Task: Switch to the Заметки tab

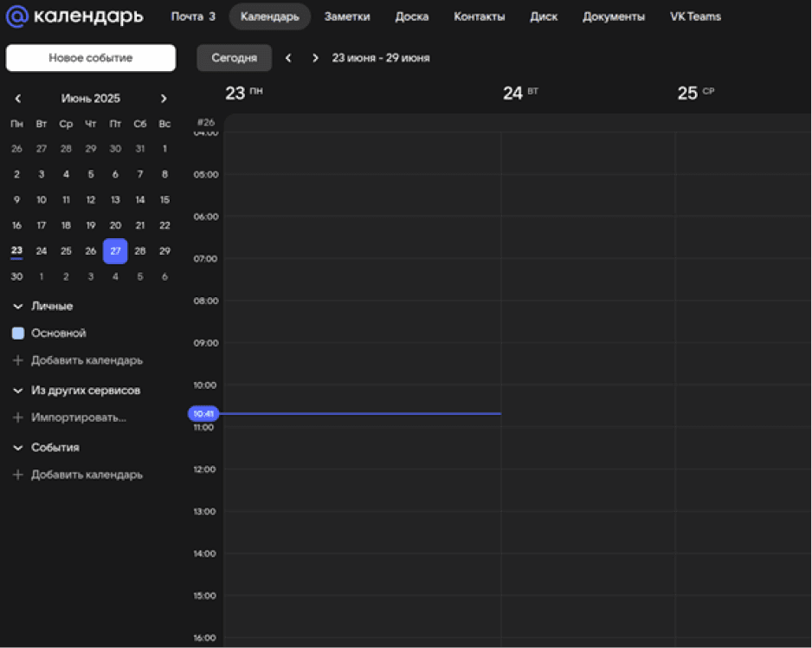Action: coord(347,16)
